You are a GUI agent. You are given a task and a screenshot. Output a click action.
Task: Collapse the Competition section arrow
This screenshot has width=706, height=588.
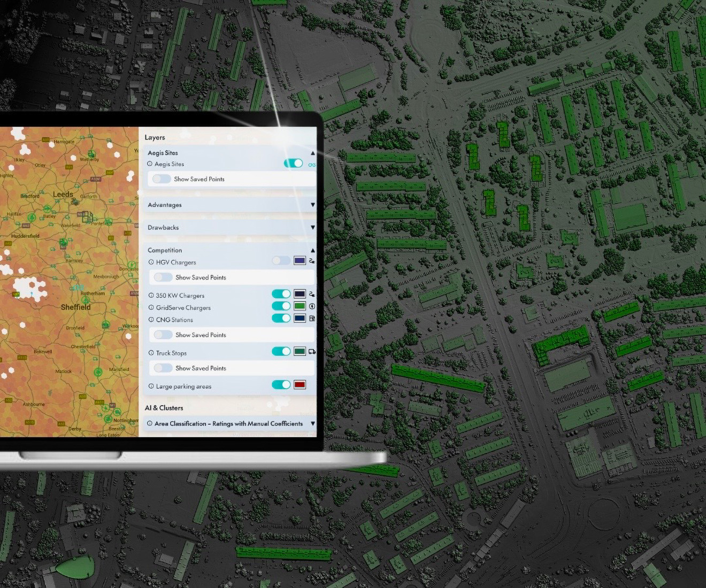click(313, 250)
